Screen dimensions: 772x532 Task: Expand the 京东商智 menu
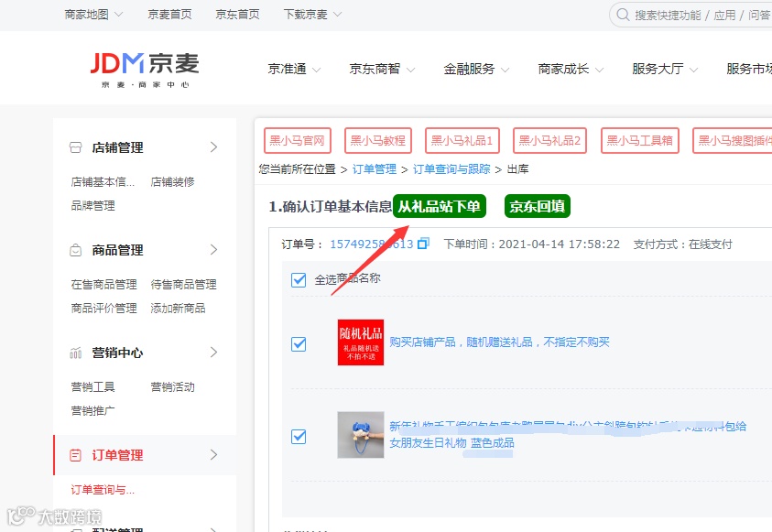pyautogui.click(x=382, y=69)
